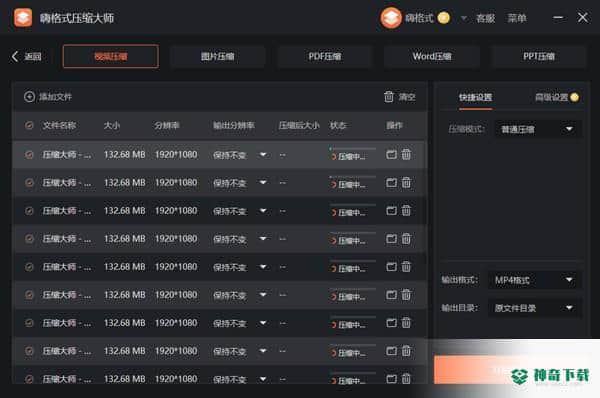This screenshot has width=600, height=398.
Task: Delete the third file row with its trash icon
Action: pos(406,210)
